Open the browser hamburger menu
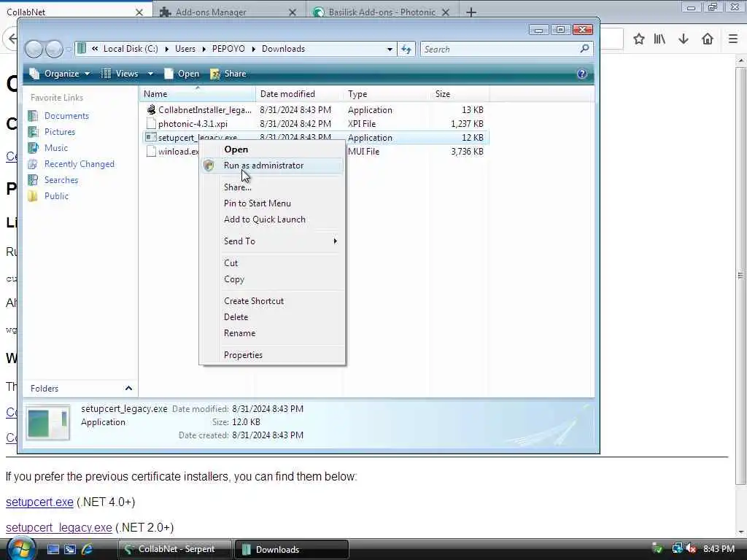Image resolution: width=747 pixels, height=560 pixels. point(733,39)
